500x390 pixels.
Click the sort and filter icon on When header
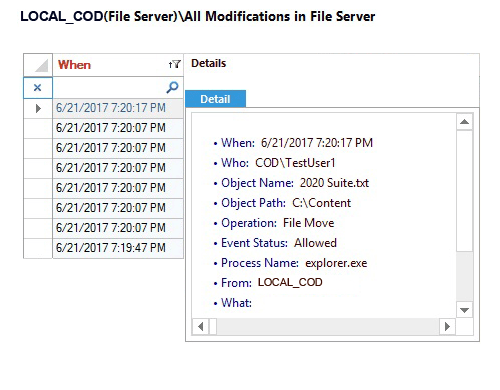(174, 64)
